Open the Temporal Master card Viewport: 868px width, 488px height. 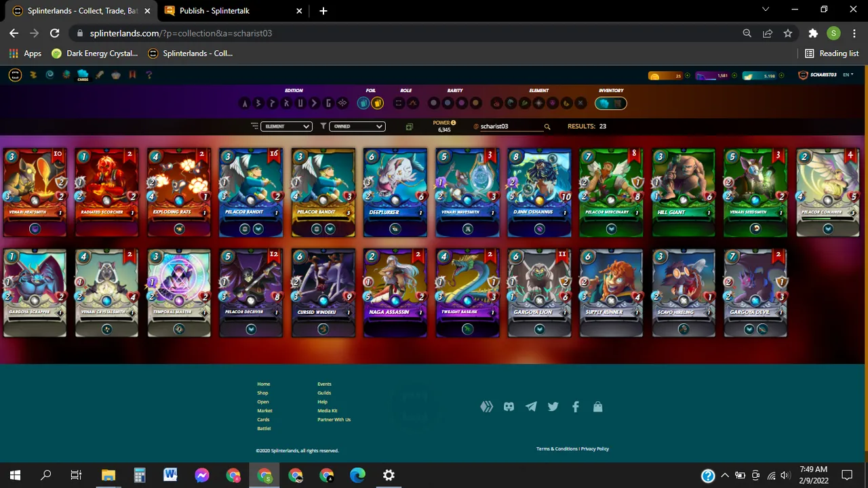click(178, 293)
